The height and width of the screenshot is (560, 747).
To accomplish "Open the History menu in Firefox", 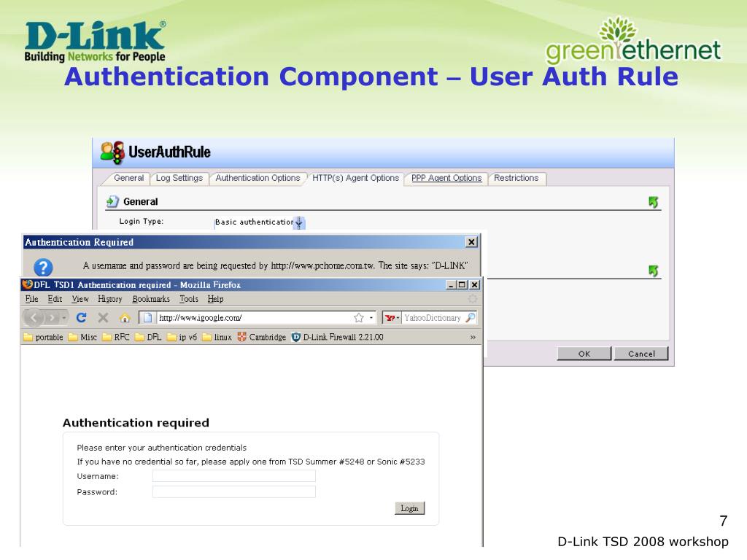I will click(x=109, y=299).
